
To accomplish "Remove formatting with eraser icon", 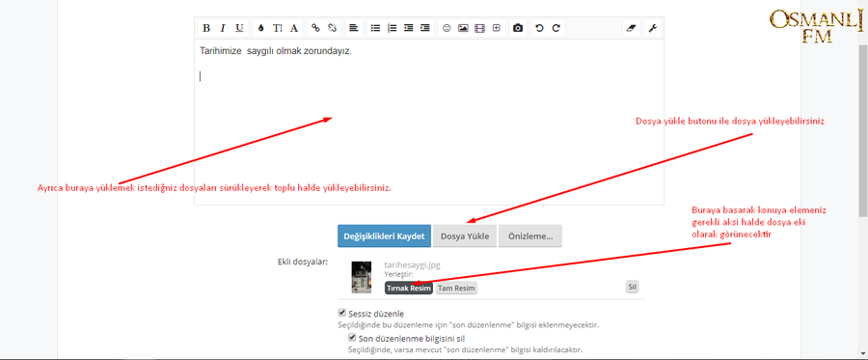I will 631,28.
